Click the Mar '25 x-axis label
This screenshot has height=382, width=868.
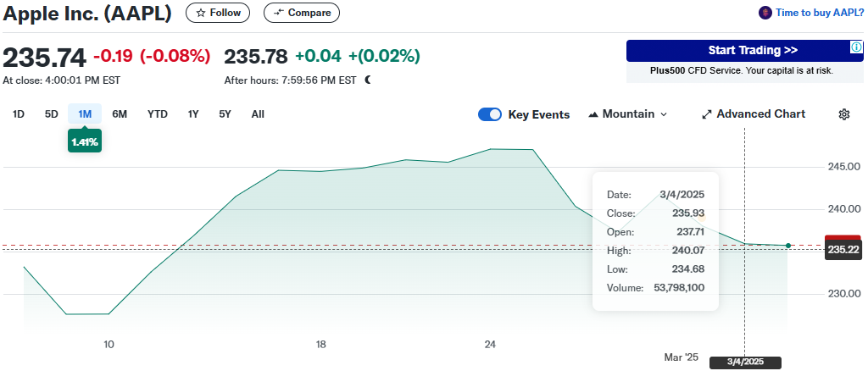[x=682, y=357]
